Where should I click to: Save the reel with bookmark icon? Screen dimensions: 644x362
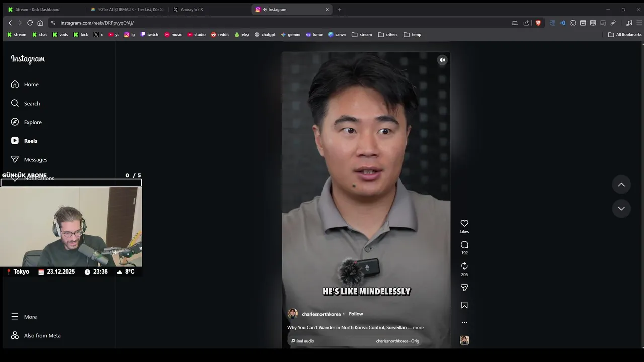pyautogui.click(x=464, y=305)
